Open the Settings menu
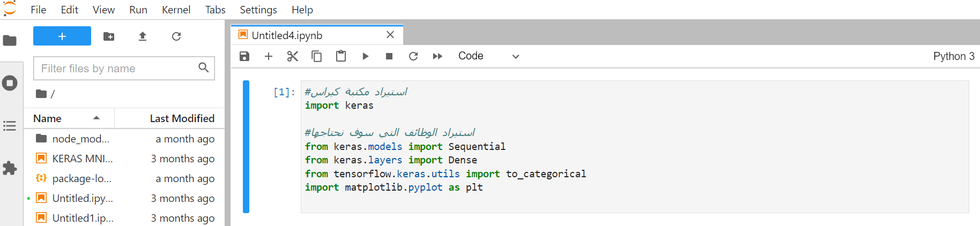 pyautogui.click(x=258, y=10)
